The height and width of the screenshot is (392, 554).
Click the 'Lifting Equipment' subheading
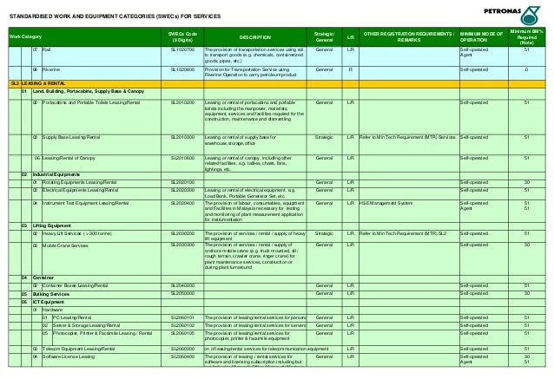[52, 225]
